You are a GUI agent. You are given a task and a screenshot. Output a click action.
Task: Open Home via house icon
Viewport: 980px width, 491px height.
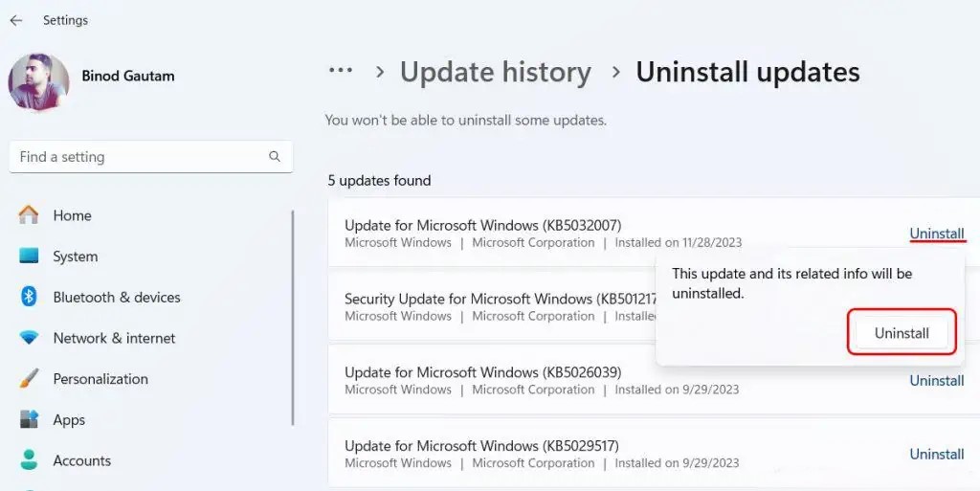tap(29, 215)
